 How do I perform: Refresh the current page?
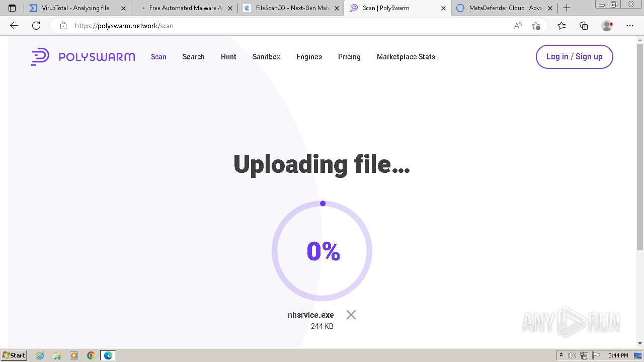click(x=36, y=26)
